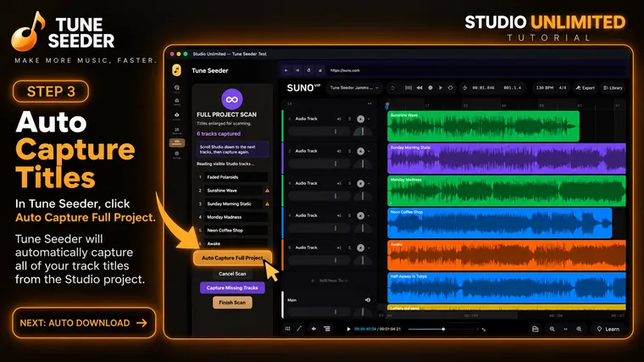This screenshot has width=644, height=362.
Task: Click Auto Capture Full Project button
Action: click(x=232, y=258)
